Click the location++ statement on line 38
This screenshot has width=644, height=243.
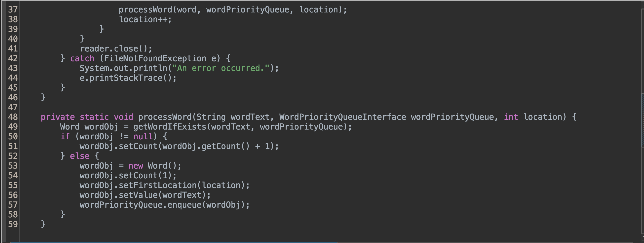pos(145,19)
